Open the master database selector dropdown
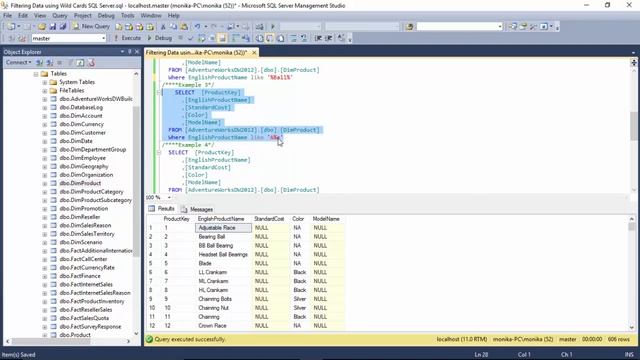The height and width of the screenshot is (360, 640). pos(103,38)
